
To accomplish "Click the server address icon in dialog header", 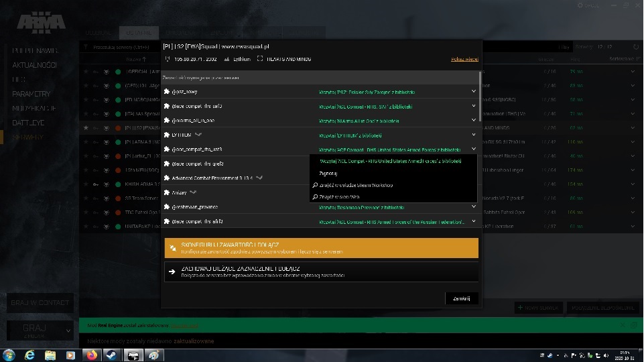I will [168, 59].
